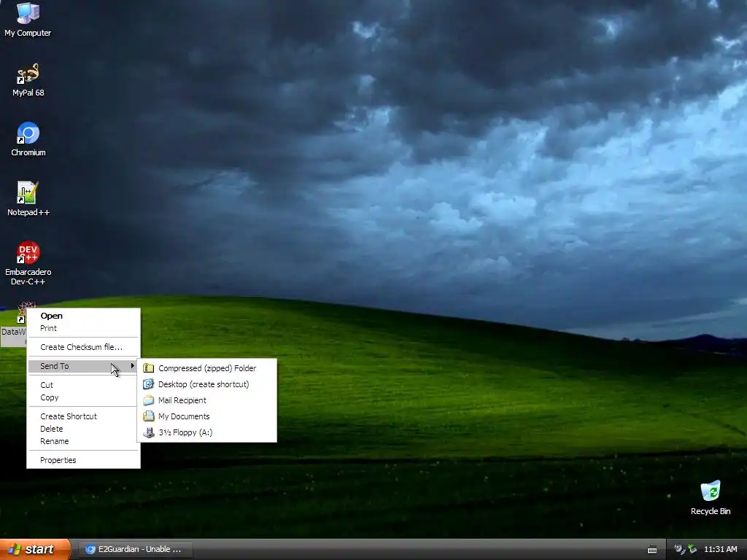Click the 11:31 AM taskbar clock
The image size is (747, 560).
[720, 550]
